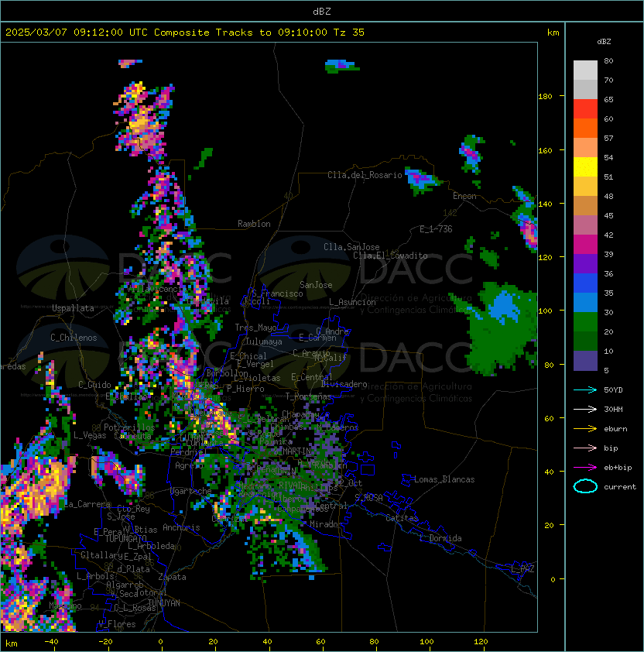The image size is (644, 652).
Task: Pick the light gray 70–80 dBZ swatch
Action: (585, 70)
